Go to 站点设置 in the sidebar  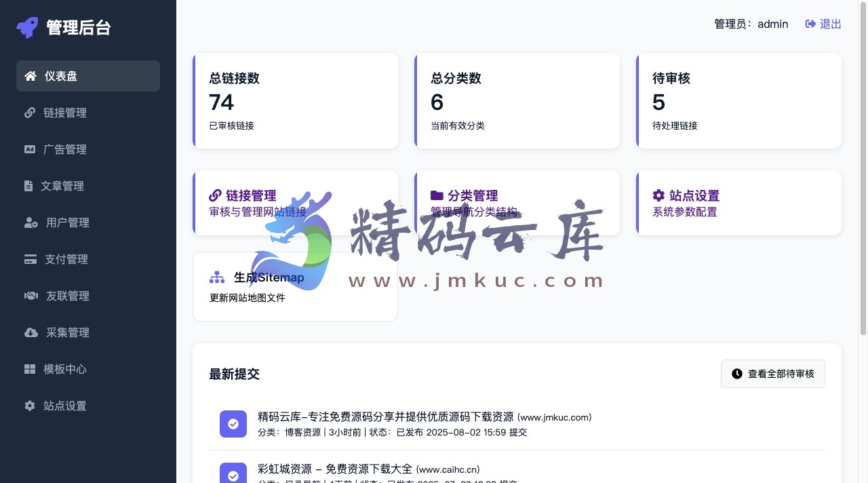pyautogui.click(x=88, y=406)
